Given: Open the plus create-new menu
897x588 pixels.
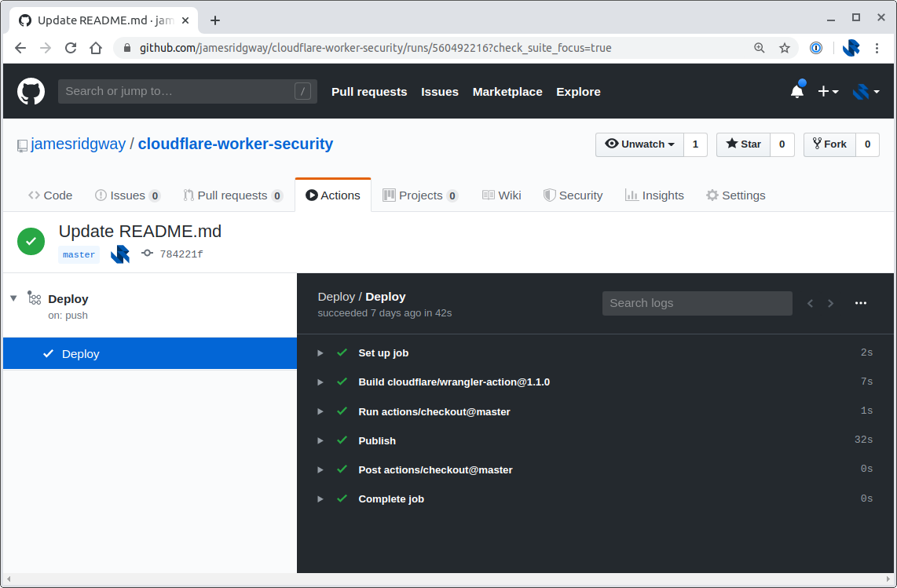Looking at the screenshot, I should (x=828, y=92).
